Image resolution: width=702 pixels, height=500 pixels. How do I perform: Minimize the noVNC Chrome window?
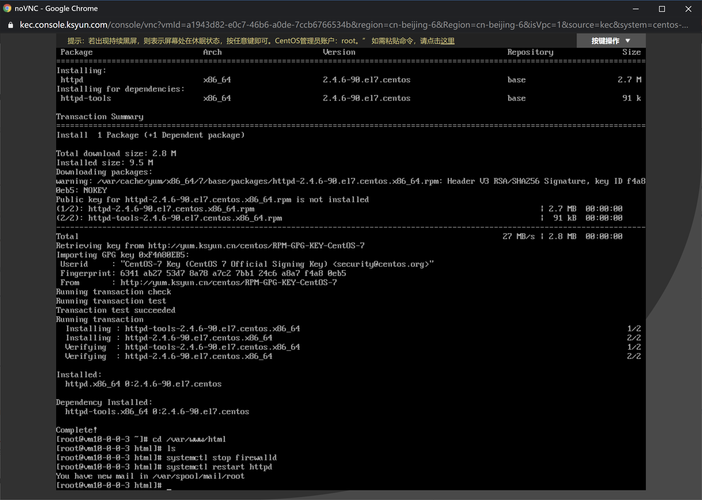pos(635,9)
